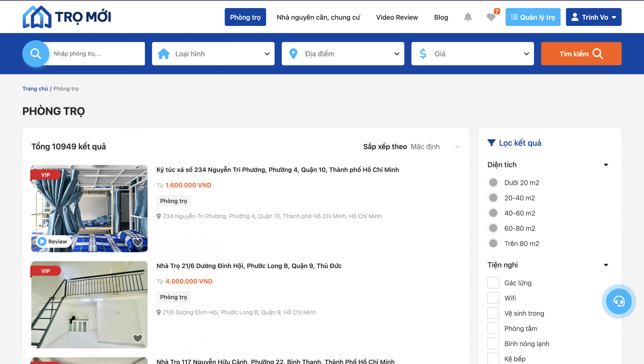Click the filter funnel icon
Image resolution: width=644 pixels, height=364 pixels.
(x=491, y=143)
